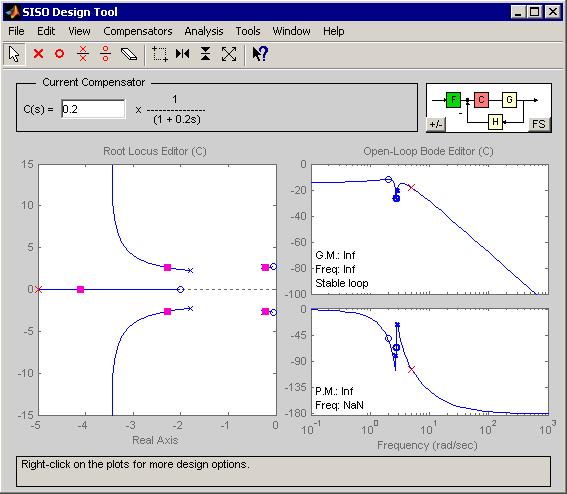Screen dimensions: 567x494
Task: Click the G.M.: Inf label
Action: pos(335,255)
